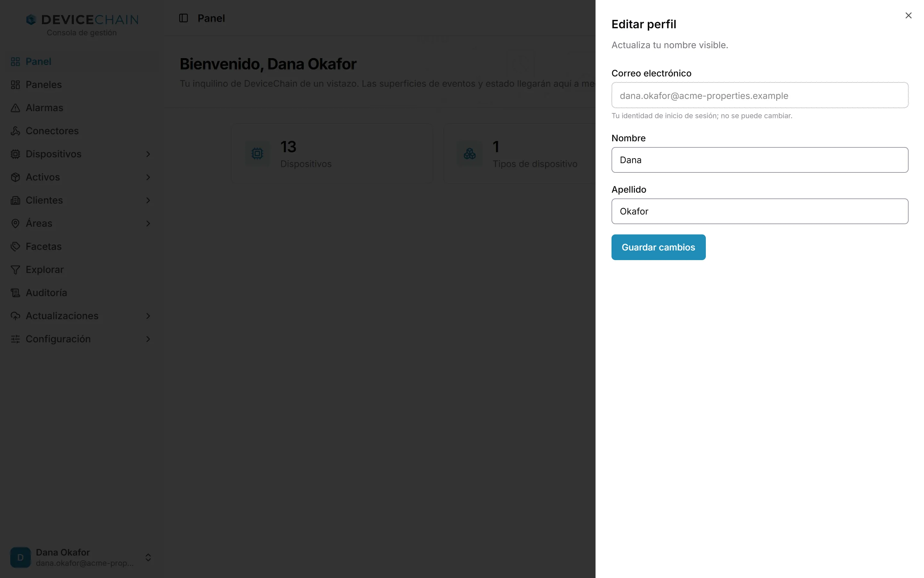Open the Dana Okafor account switcher
924x578 pixels.
click(x=81, y=557)
